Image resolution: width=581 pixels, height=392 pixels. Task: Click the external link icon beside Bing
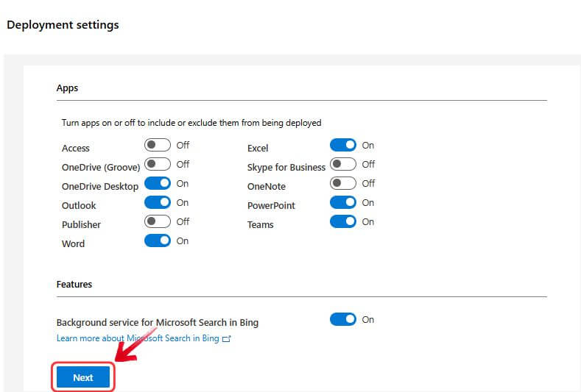(227, 338)
